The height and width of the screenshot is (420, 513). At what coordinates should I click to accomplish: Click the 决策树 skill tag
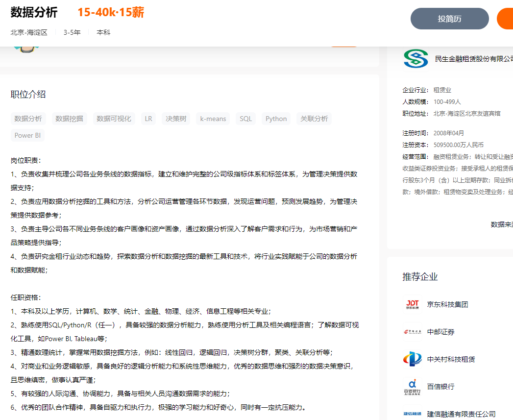point(176,119)
